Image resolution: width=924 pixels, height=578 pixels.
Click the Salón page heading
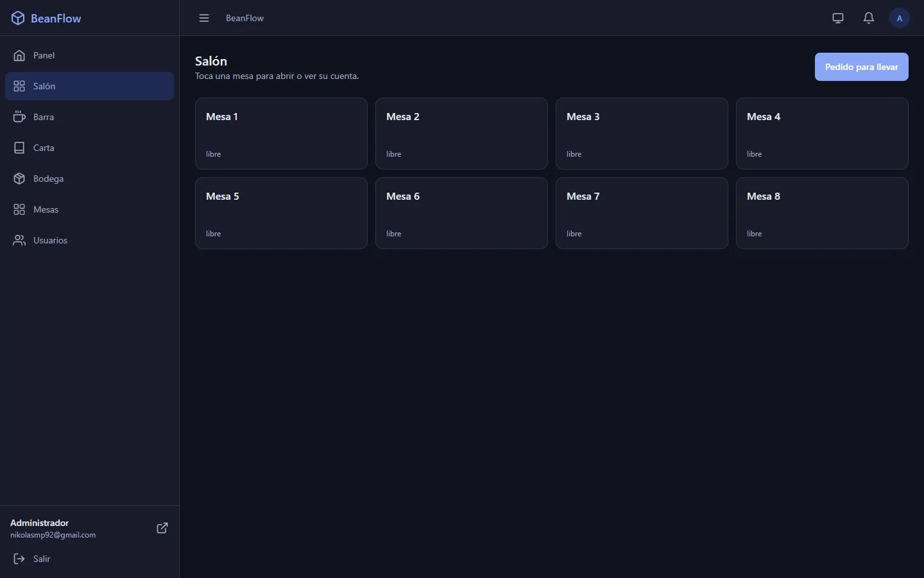[211, 61]
